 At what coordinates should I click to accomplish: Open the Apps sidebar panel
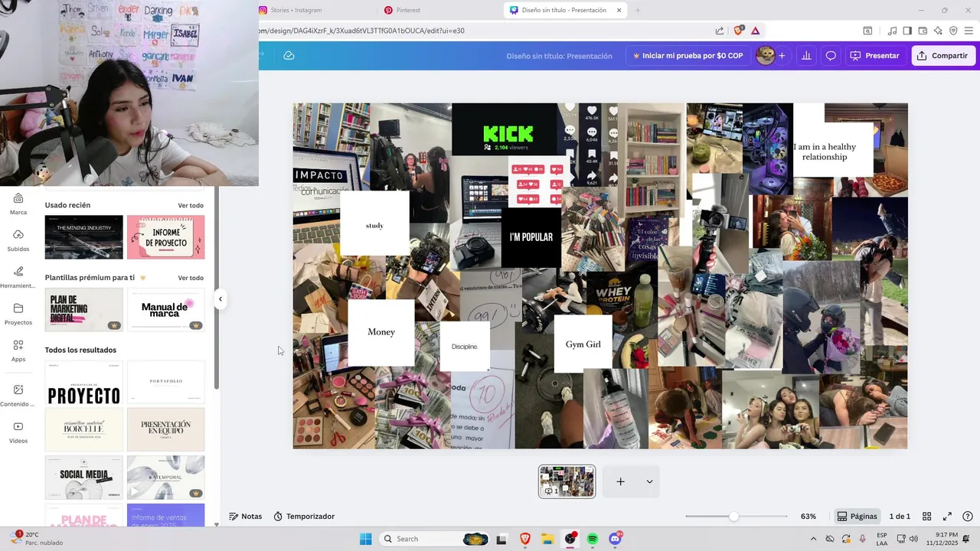pyautogui.click(x=18, y=350)
